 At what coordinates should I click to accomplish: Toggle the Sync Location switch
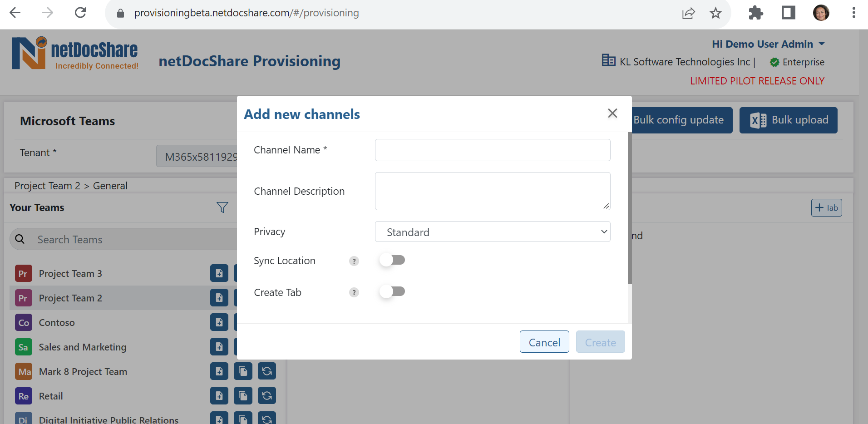click(392, 260)
